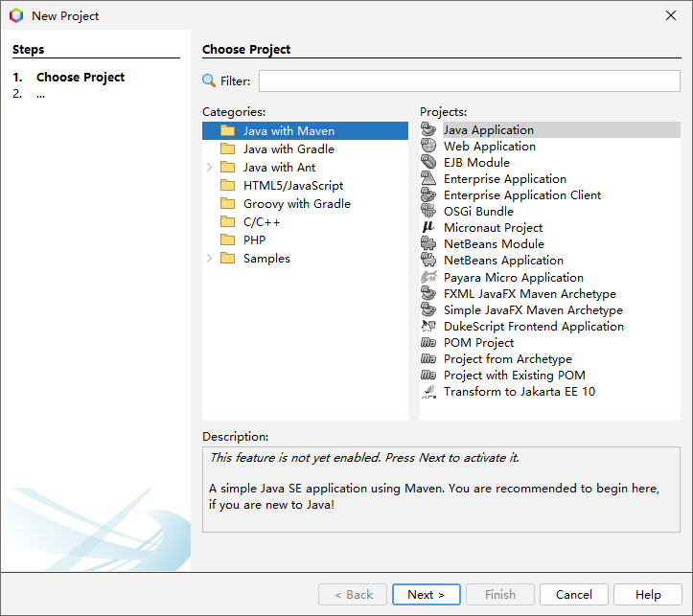Select Payara Micro Application entry

[514, 277]
